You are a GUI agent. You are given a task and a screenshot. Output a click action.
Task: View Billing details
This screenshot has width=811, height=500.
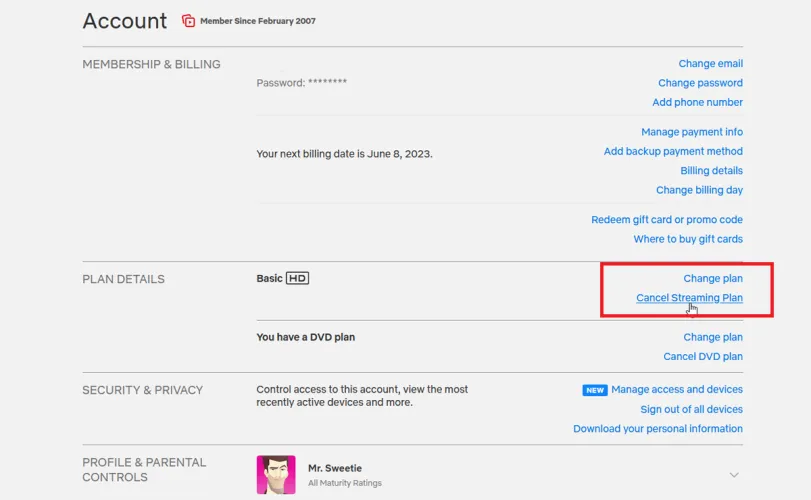pos(711,171)
